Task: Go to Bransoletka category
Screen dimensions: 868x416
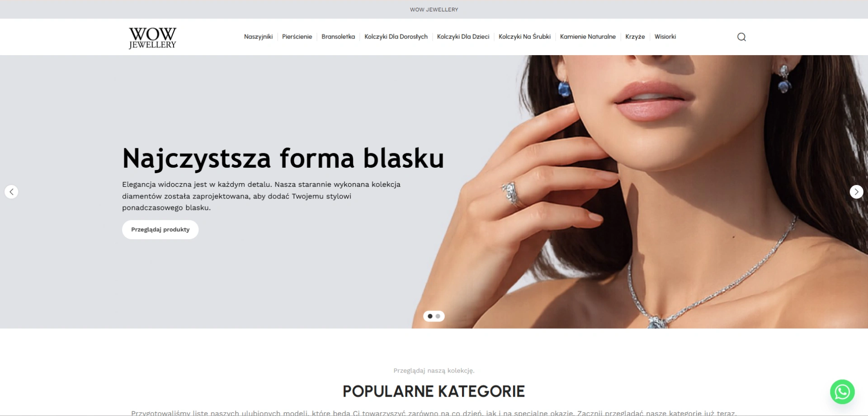Action: pyautogui.click(x=338, y=37)
